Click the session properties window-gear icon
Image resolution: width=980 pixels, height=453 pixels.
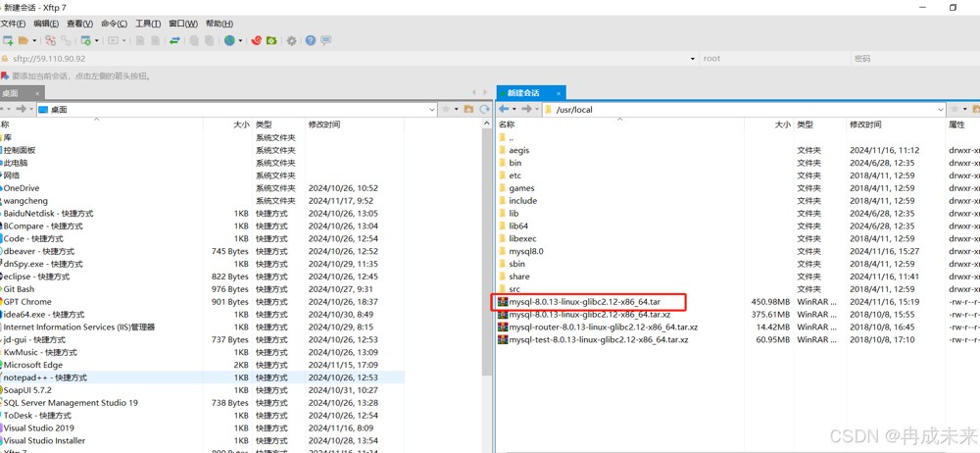click(85, 40)
